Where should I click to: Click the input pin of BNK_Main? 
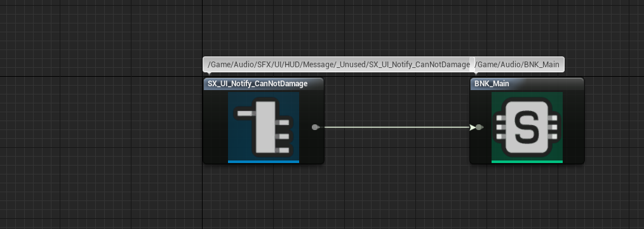coord(478,128)
